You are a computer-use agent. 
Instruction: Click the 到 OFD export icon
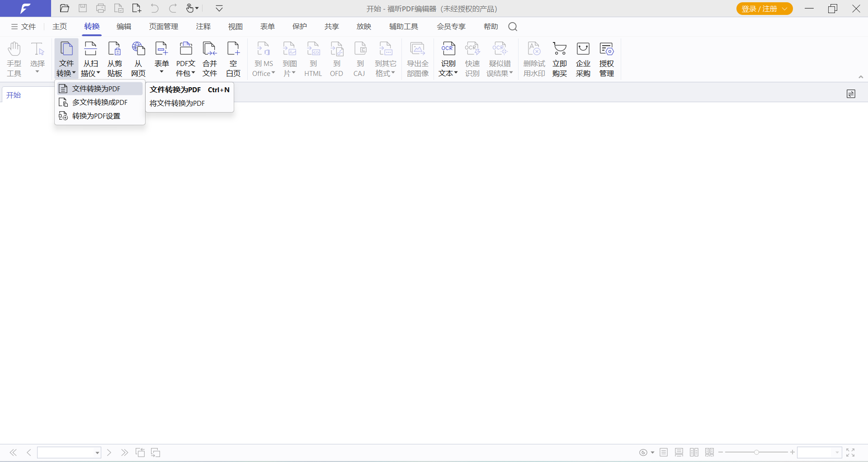click(337, 59)
